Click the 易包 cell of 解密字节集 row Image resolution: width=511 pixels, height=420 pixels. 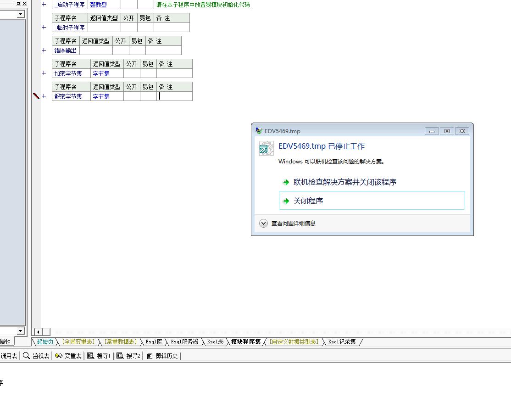pyautogui.click(x=148, y=96)
